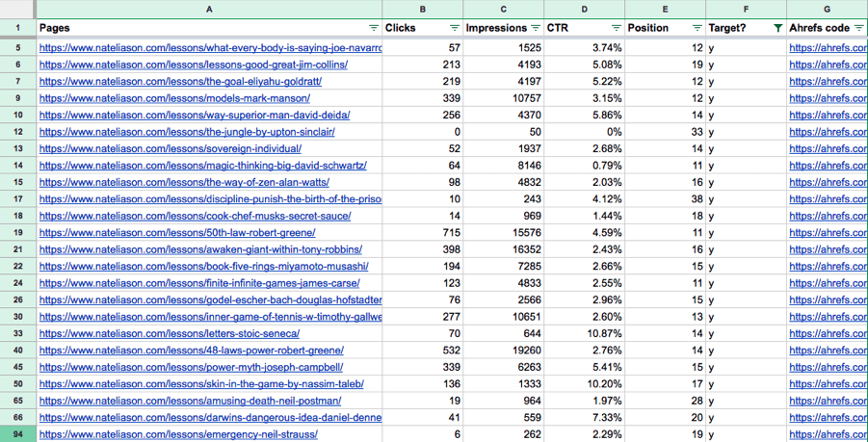
Task: Open the magic-thinking-big-david-schwartz link
Action: coord(202,166)
